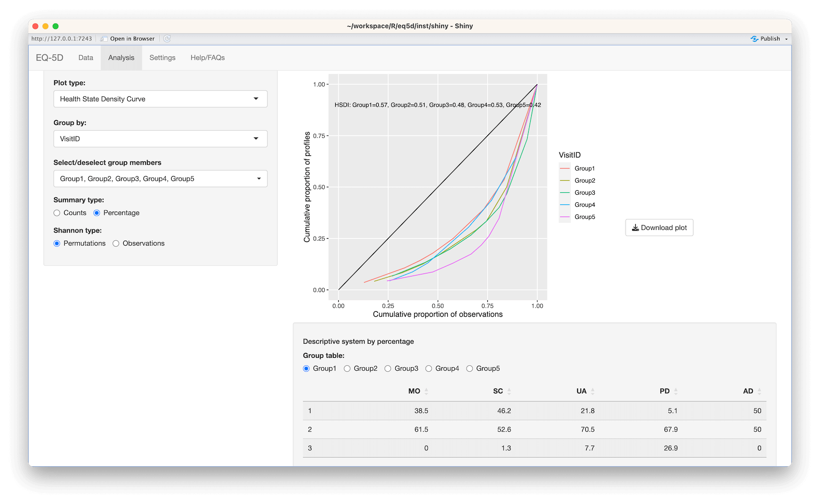Sort the PD column using its sort arrows
Image resolution: width=820 pixels, height=504 pixels.
click(676, 391)
